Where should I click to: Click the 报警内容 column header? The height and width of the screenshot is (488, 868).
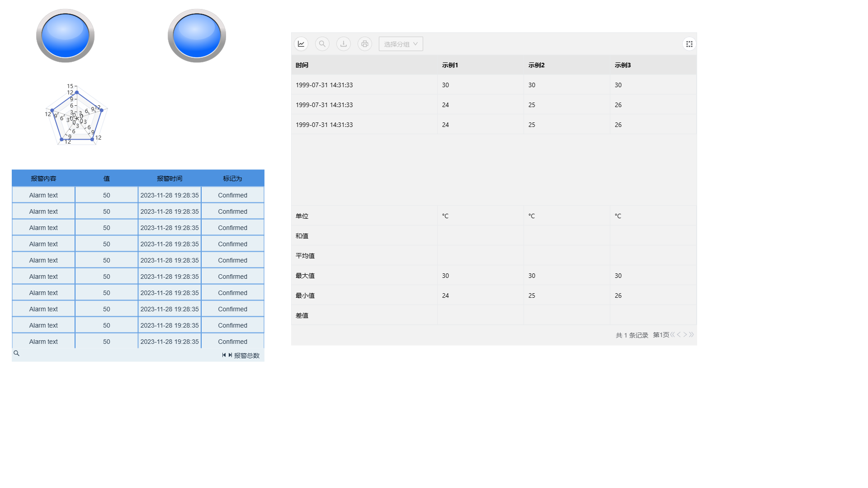(43, 178)
